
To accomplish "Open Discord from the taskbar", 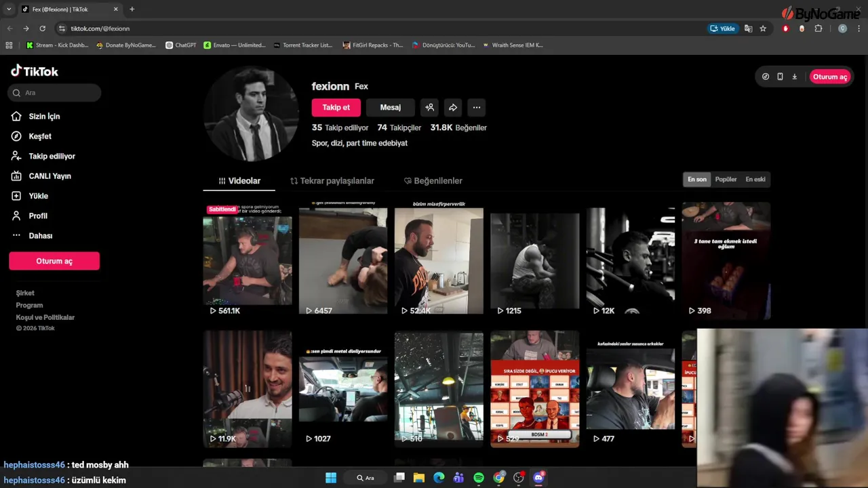I will click(x=539, y=478).
